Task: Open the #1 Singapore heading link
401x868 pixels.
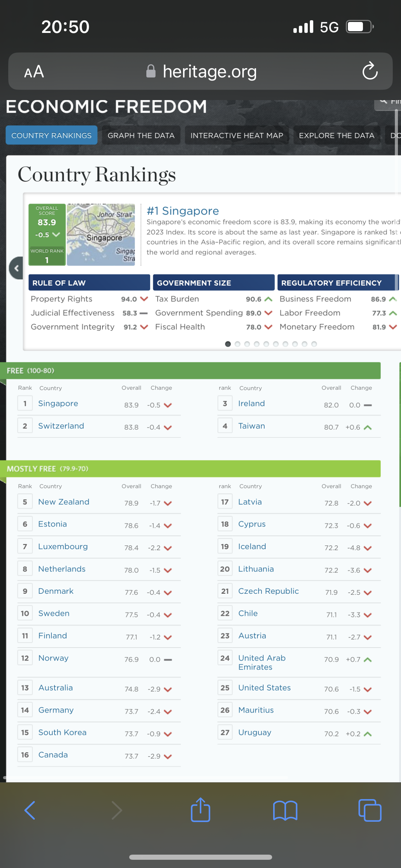Action: click(x=183, y=211)
